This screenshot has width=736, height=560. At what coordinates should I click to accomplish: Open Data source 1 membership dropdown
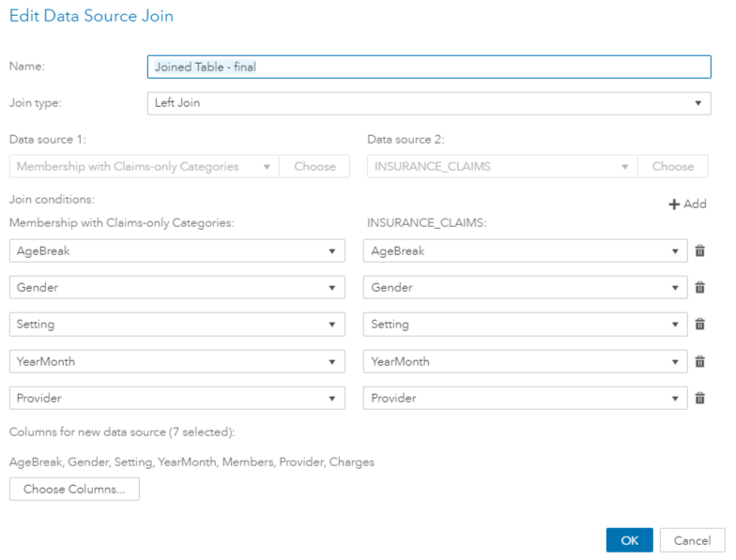point(144,166)
